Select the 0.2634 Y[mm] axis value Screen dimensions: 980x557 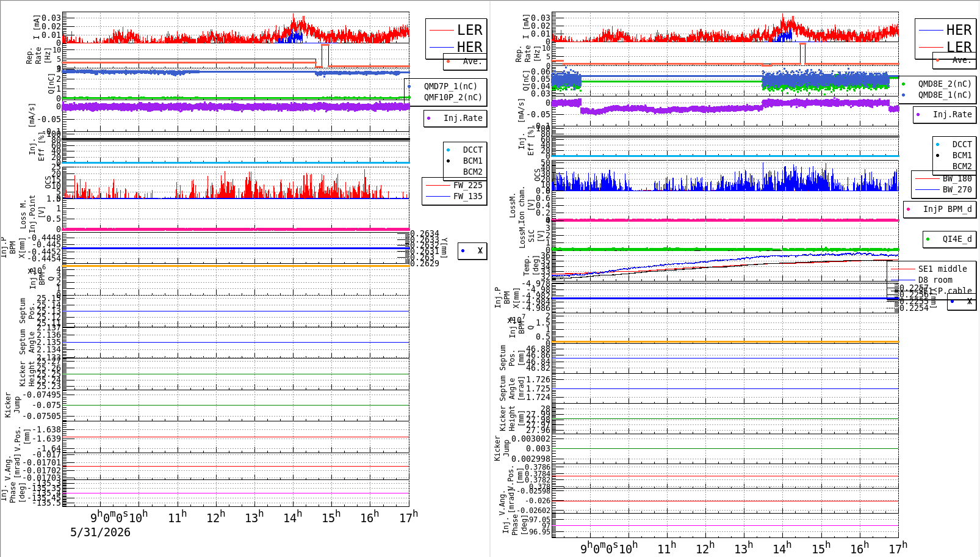[425, 234]
